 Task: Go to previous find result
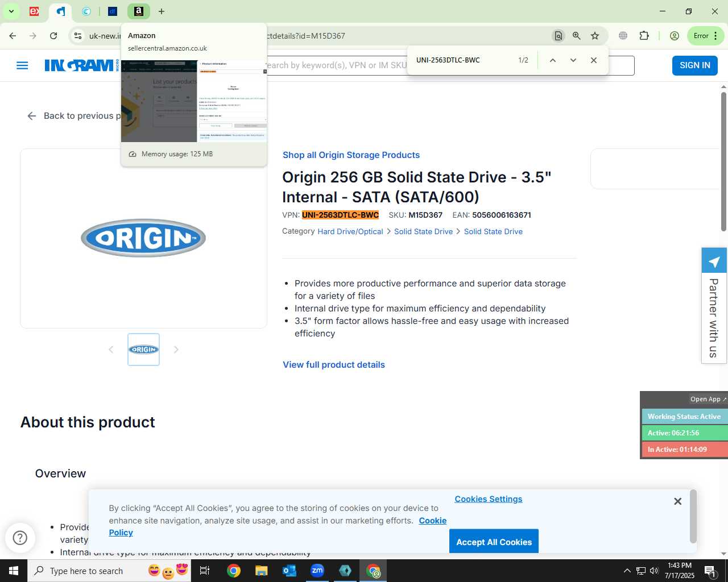[552, 60]
